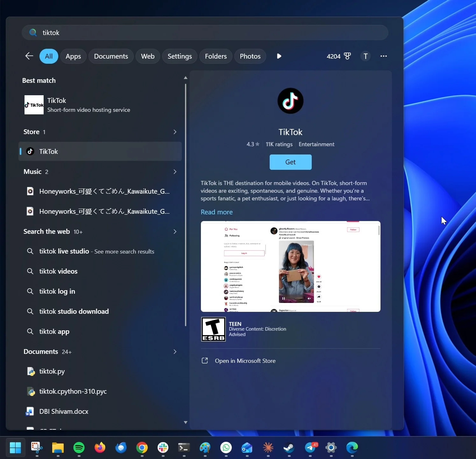The height and width of the screenshot is (459, 476).
Task: Switch to the Folders filter tab
Action: pyautogui.click(x=216, y=56)
